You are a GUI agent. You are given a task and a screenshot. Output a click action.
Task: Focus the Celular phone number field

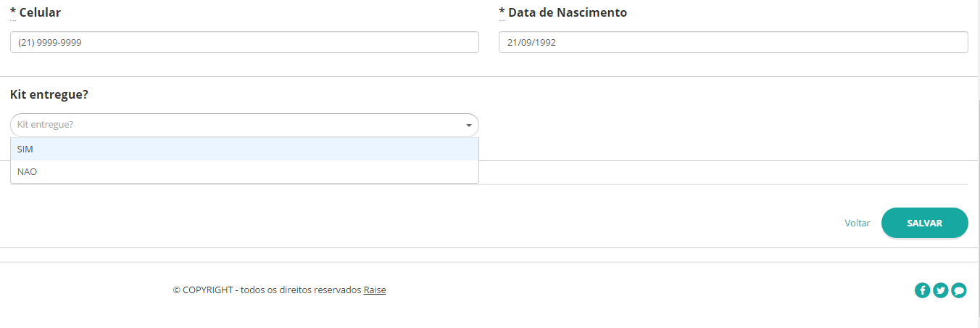click(244, 42)
